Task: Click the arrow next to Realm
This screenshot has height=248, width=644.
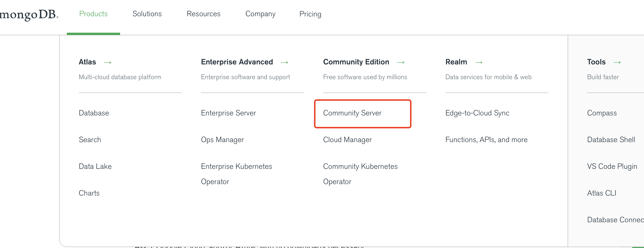Action: [x=479, y=62]
